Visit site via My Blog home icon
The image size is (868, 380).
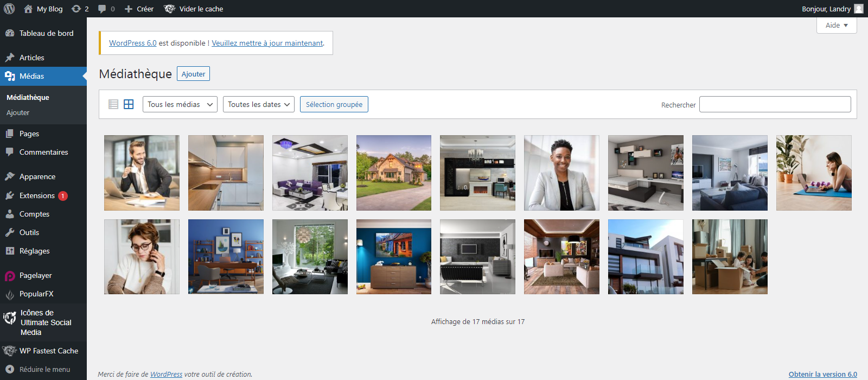point(28,9)
